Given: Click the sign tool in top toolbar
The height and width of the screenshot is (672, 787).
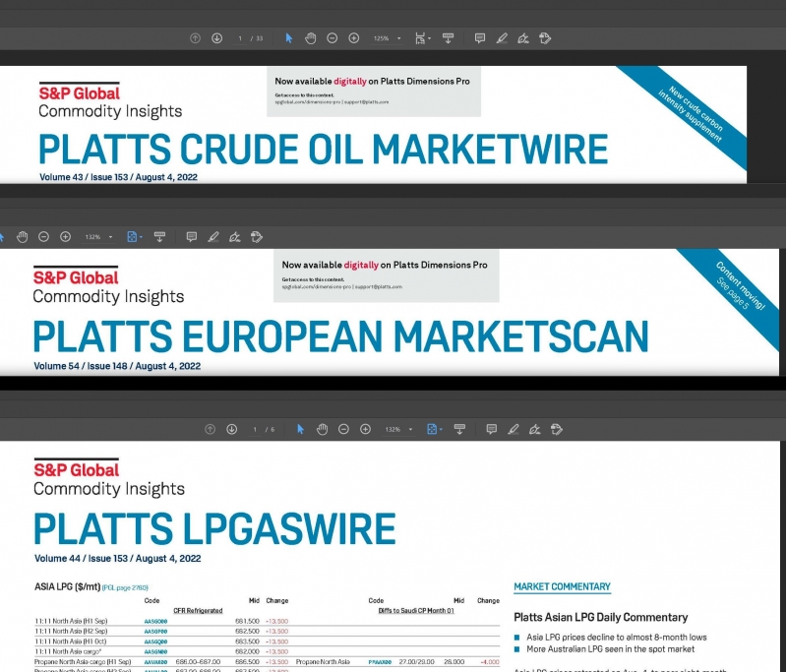Looking at the screenshot, I should [522, 38].
